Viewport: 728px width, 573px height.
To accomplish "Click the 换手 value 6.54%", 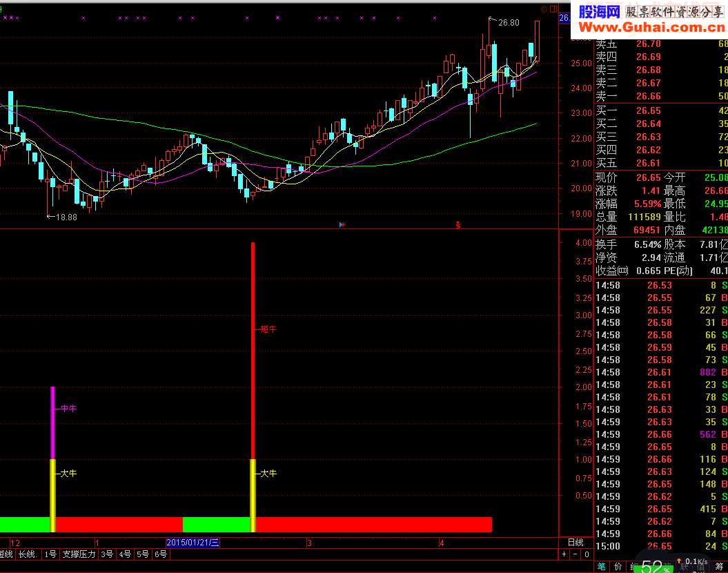I will (x=648, y=244).
